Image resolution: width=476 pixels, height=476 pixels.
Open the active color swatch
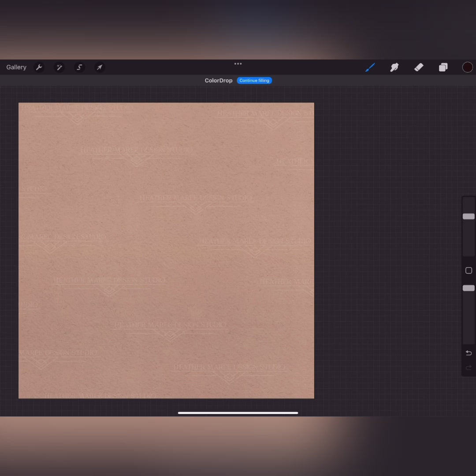(467, 67)
